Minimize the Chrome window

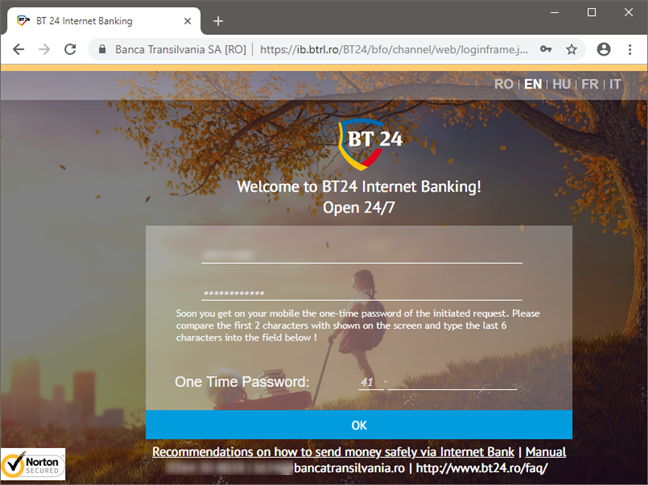tap(555, 12)
